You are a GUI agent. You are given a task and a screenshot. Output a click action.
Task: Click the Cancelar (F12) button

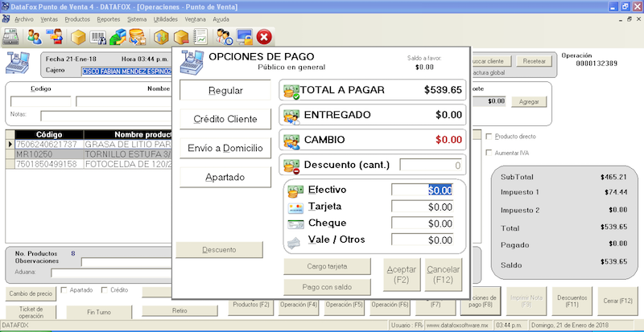(x=443, y=276)
